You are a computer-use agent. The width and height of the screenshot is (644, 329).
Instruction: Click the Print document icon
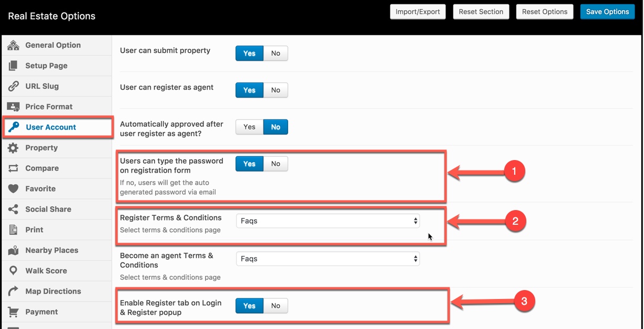[x=13, y=230]
